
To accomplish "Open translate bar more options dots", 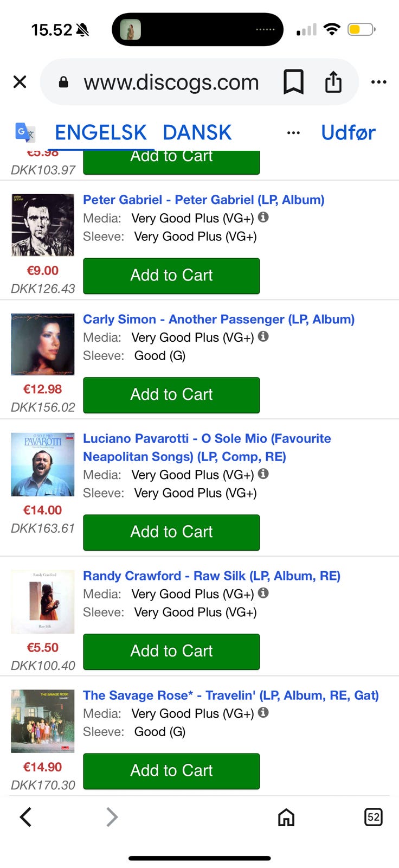I will point(293,133).
